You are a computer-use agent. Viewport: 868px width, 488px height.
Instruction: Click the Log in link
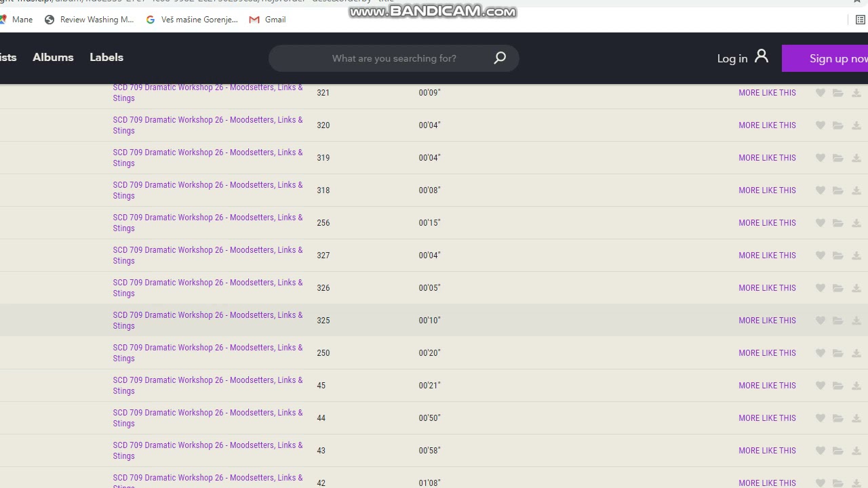pyautogui.click(x=732, y=58)
